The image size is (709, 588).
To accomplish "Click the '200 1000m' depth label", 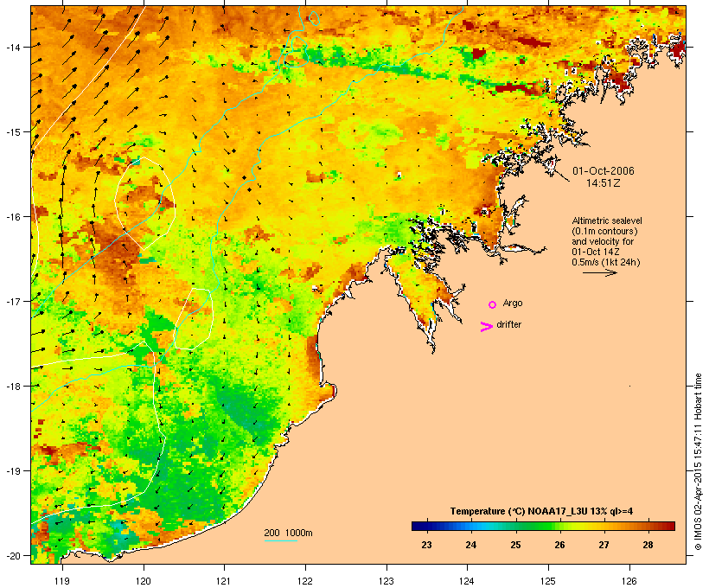I will click(288, 533).
